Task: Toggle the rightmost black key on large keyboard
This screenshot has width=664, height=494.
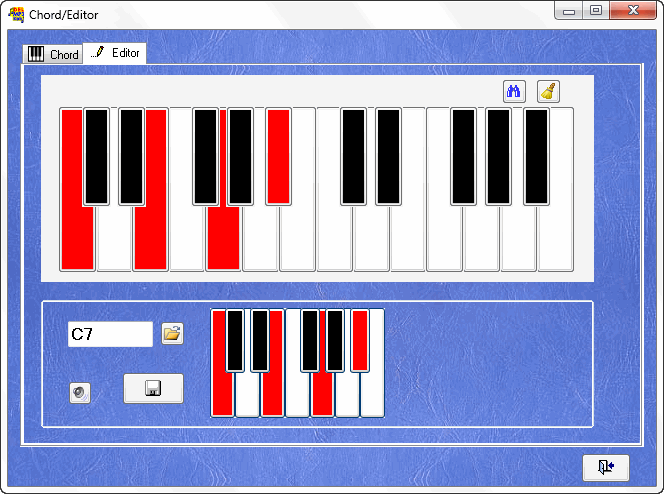Action: pyautogui.click(x=537, y=157)
